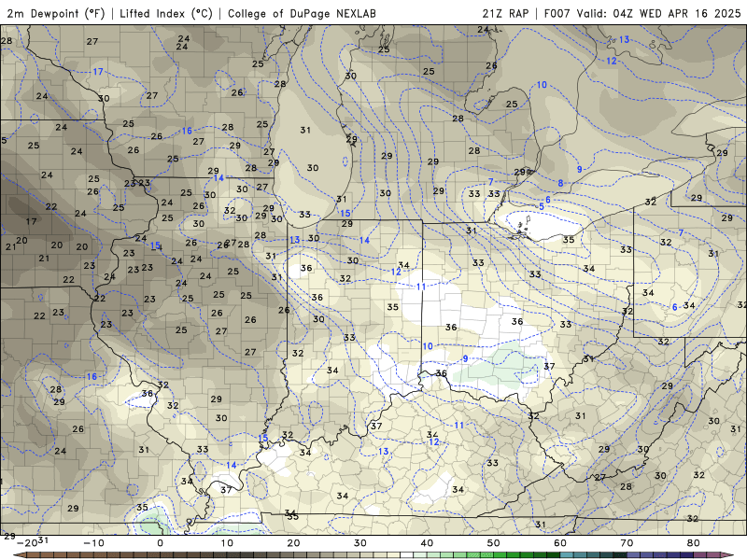Click the "80" tick label on the color bar
The height and width of the screenshot is (560, 747).
coord(694,543)
